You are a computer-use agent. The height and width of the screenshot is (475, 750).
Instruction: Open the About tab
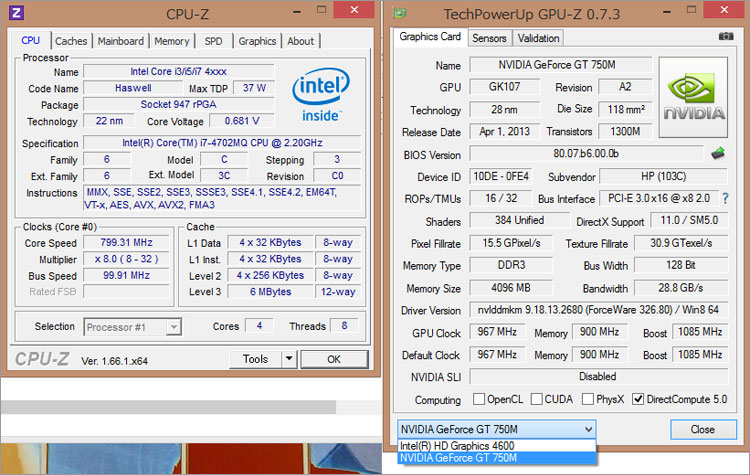pyautogui.click(x=300, y=41)
